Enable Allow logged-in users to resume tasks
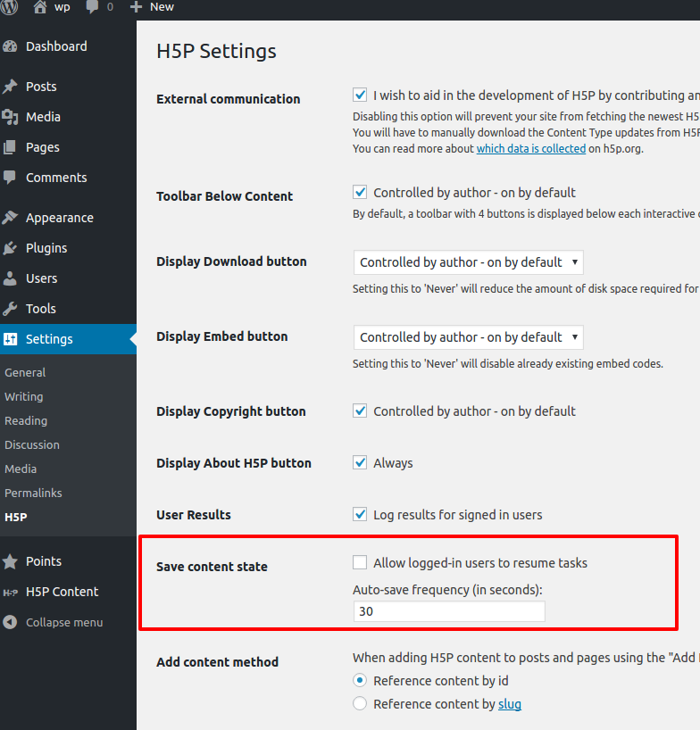The width and height of the screenshot is (700, 730). pyautogui.click(x=360, y=562)
